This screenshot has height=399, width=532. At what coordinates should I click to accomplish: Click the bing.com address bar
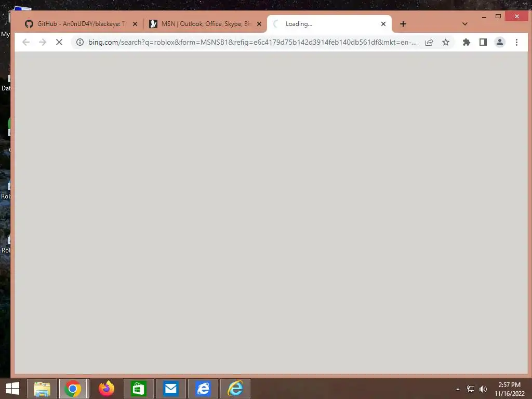(x=252, y=42)
